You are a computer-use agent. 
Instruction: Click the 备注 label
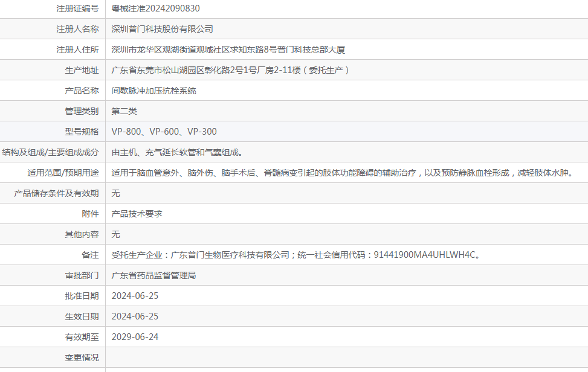(x=91, y=255)
